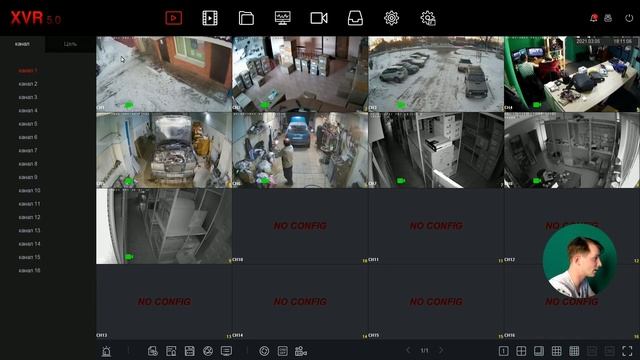This screenshot has width=640, height=360.
Task: Select канал 15 in channel list
Action: [x=29, y=257]
